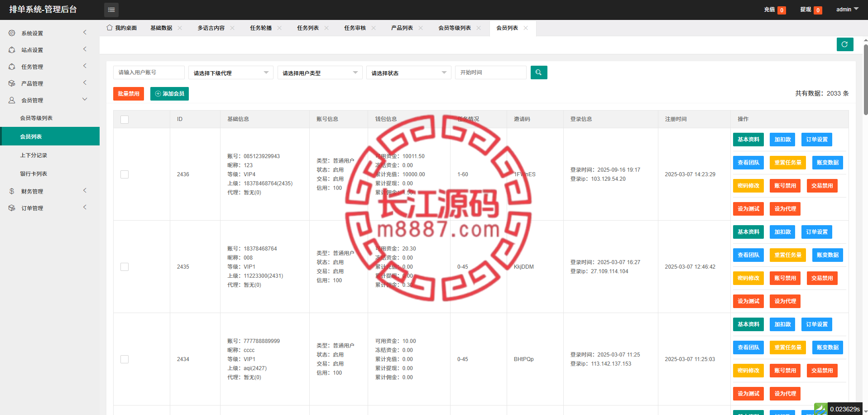Image resolution: width=868 pixels, height=415 pixels.
Task: Expand the 订单管理 sidebar menu
Action: pyautogui.click(x=50, y=208)
